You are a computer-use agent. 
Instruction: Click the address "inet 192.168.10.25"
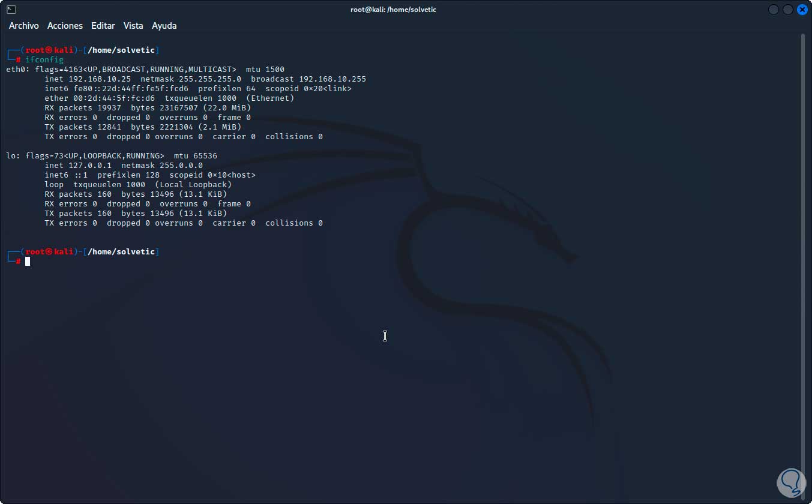pos(88,79)
